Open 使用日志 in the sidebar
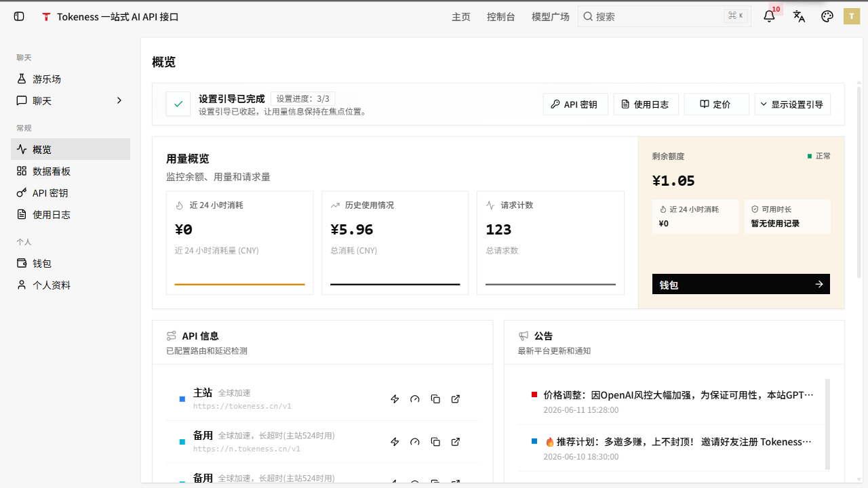This screenshot has height=488, width=868. tap(71, 215)
